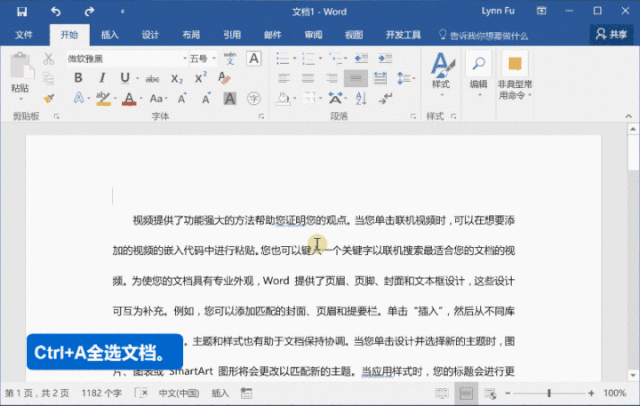
Task: Open the 微软雅黑 font name dropdown
Action: (184, 59)
